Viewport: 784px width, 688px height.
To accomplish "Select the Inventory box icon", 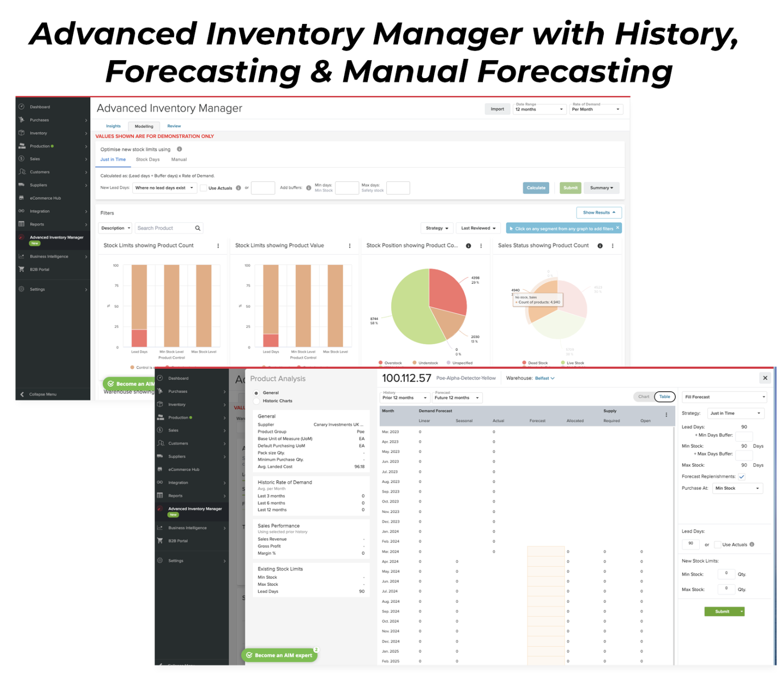I will tap(21, 133).
